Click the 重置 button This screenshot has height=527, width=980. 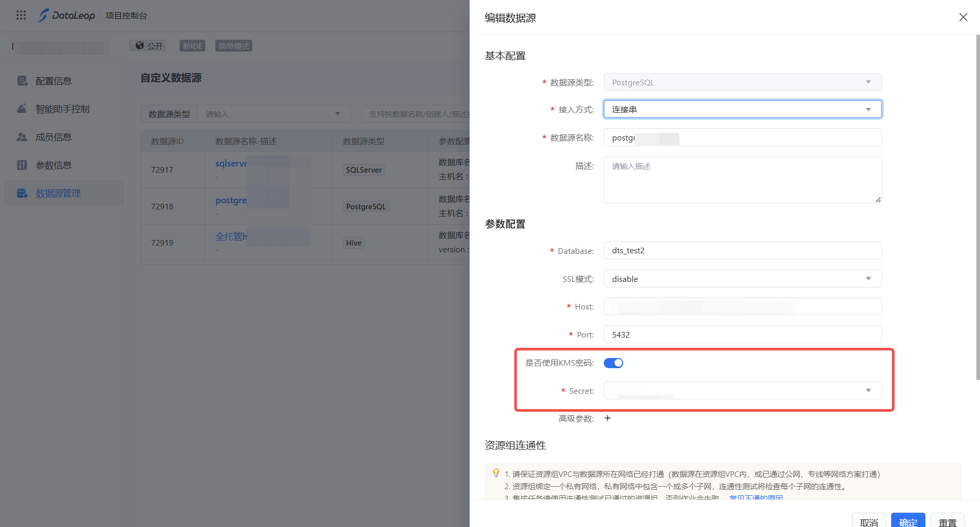point(947,521)
